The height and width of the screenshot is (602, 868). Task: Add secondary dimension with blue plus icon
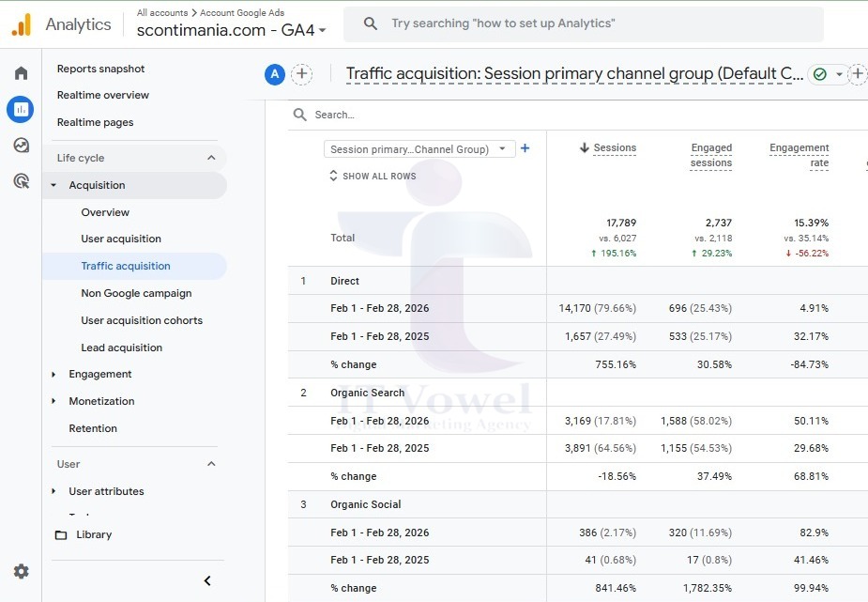525,147
